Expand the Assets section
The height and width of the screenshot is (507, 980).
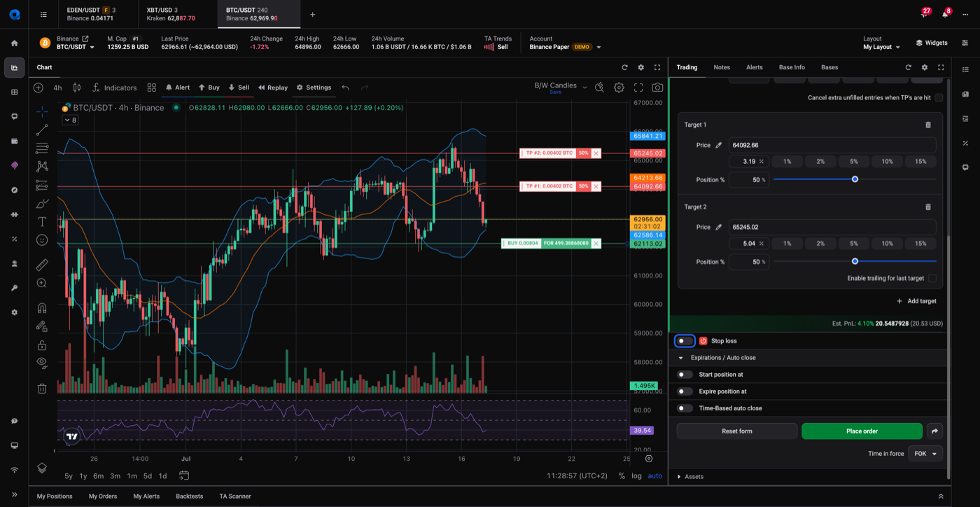(680, 477)
